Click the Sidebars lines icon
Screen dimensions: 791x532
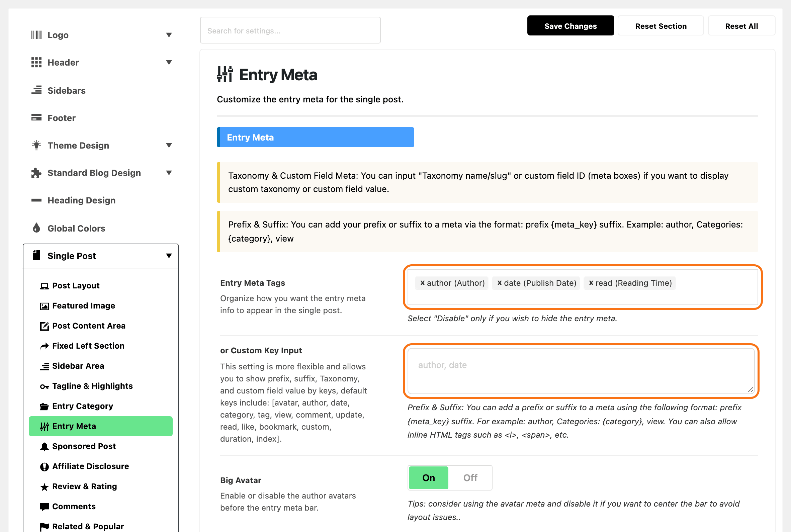click(36, 90)
